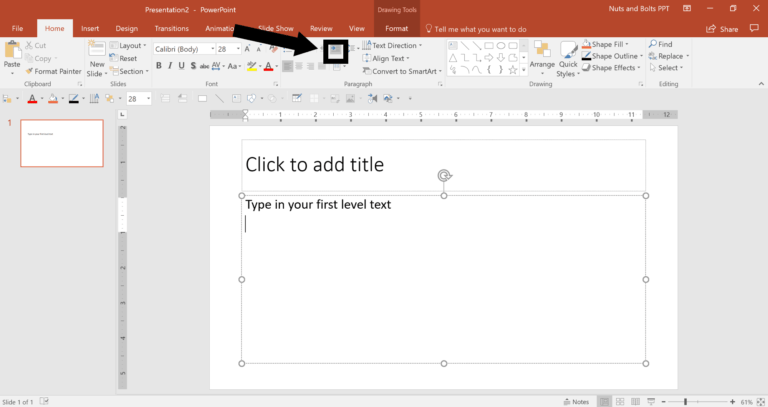
Task: Apply the yellow text highlight color
Action: click(x=251, y=66)
